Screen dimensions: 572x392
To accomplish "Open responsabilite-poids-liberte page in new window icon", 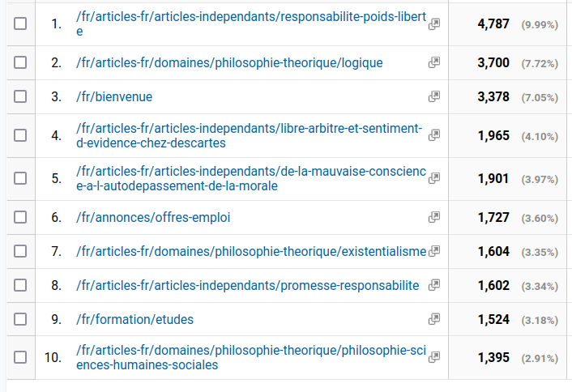I will [433, 24].
